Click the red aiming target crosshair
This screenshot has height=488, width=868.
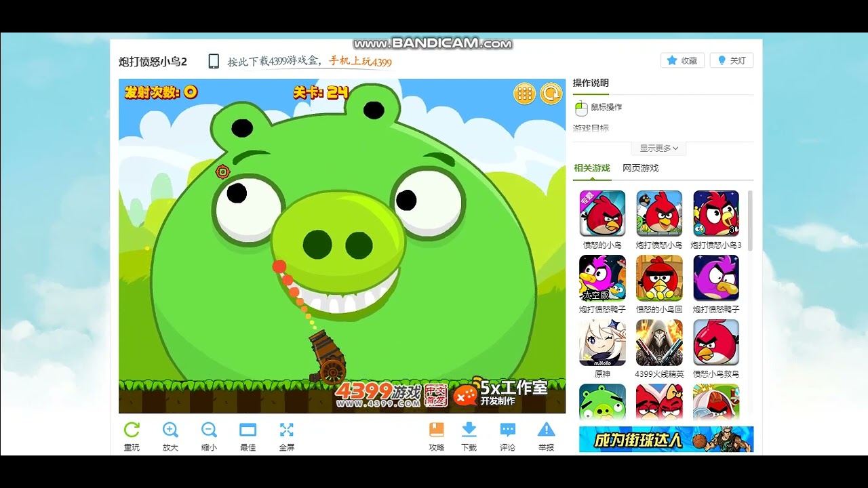coord(222,171)
